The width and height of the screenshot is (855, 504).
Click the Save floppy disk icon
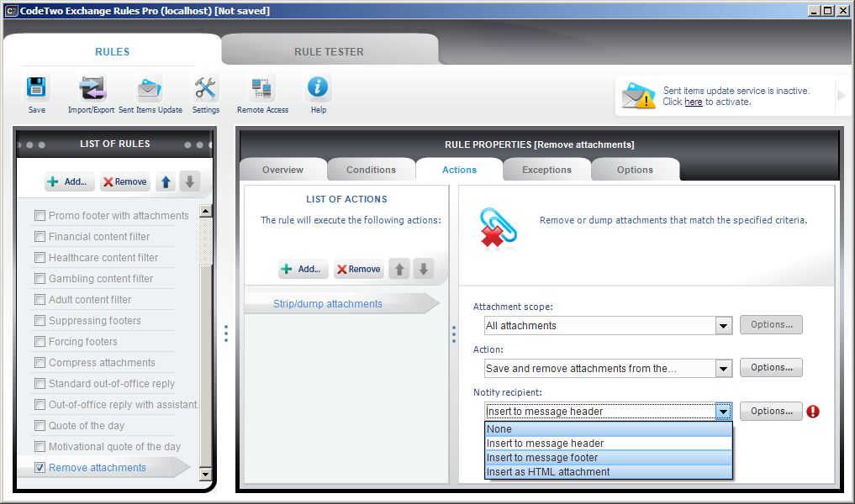coord(36,87)
